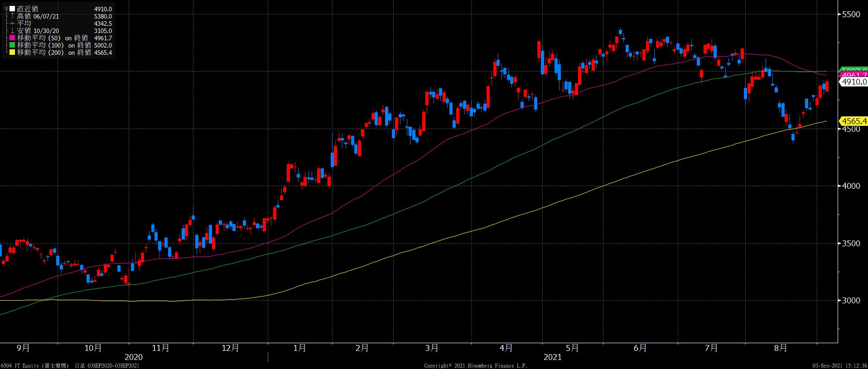Select the 高値 high marker icon in legend
Viewport: 868px width, 369px height.
tap(12, 16)
